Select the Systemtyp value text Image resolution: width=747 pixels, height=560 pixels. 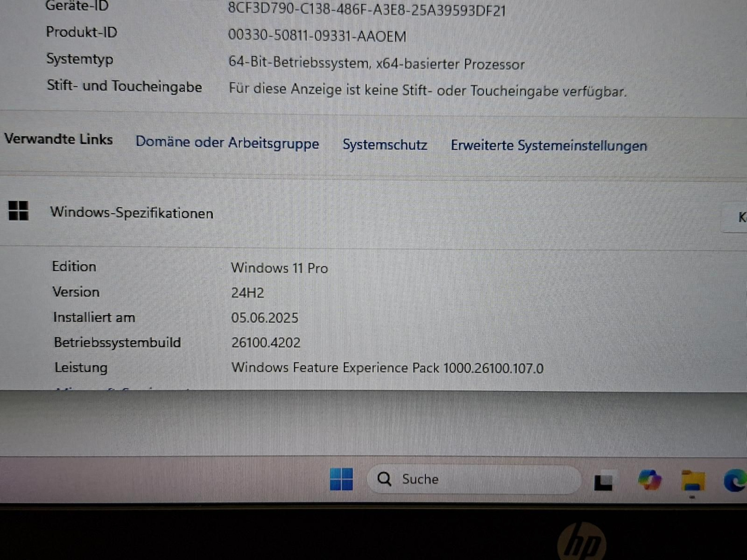click(376, 63)
